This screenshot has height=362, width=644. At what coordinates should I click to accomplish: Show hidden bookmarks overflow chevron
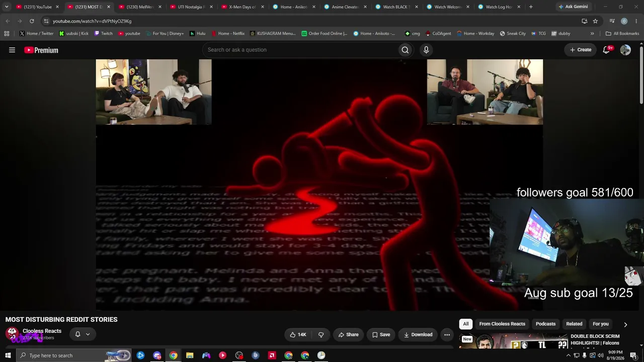pos(592,34)
